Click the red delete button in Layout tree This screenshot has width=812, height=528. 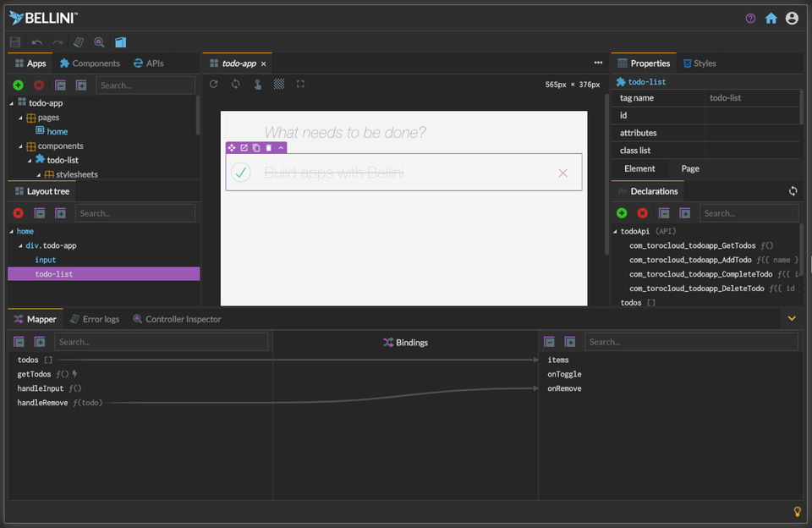pos(18,213)
